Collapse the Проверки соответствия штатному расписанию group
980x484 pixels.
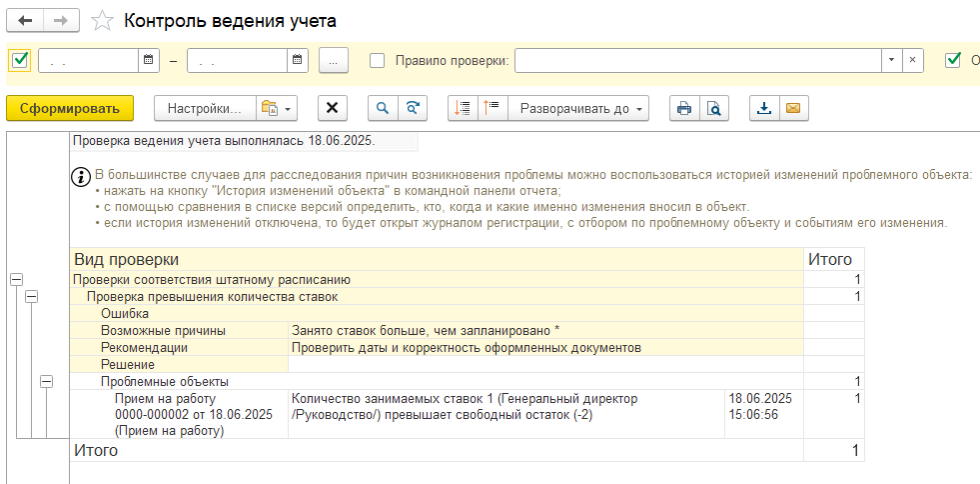(x=17, y=280)
